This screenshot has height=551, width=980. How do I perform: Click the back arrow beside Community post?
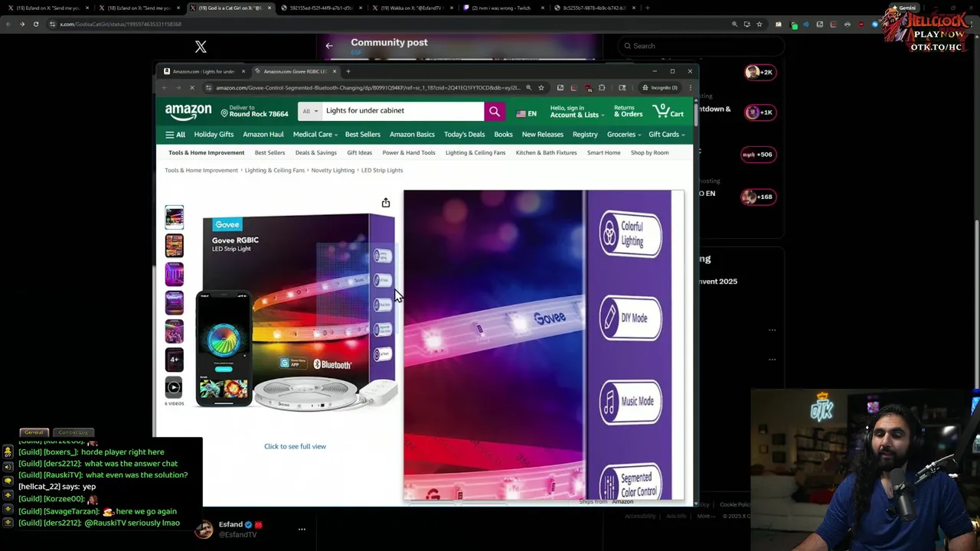329,46
